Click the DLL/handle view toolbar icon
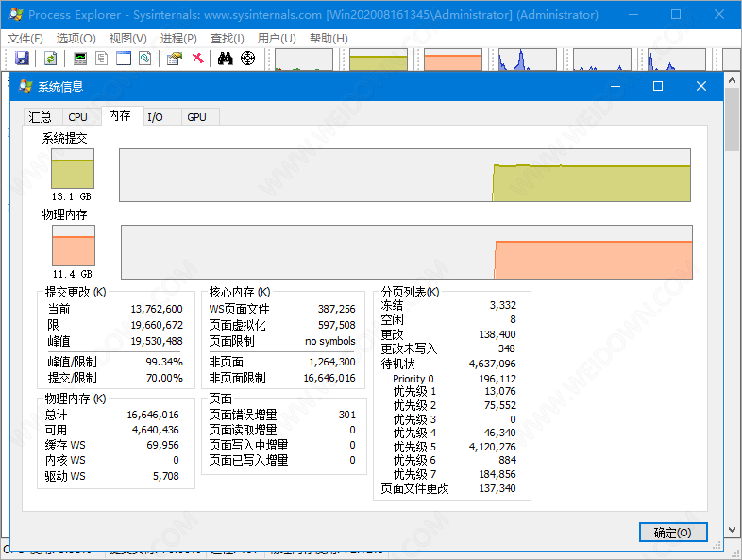742x560 pixels. 144,59
